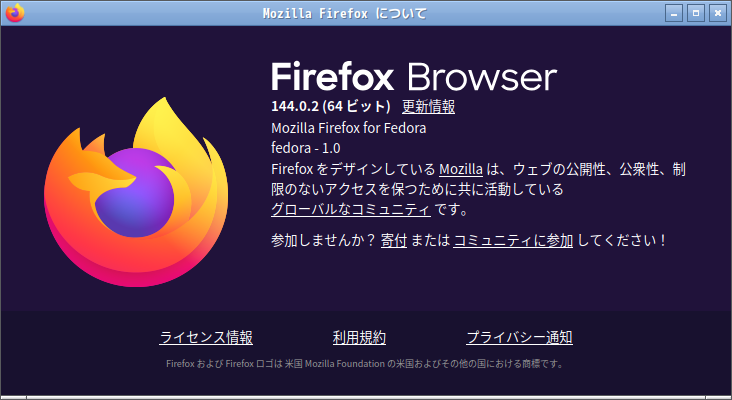Open the コミュニティに参加 link
Image resolution: width=732 pixels, height=400 pixels.
(513, 240)
